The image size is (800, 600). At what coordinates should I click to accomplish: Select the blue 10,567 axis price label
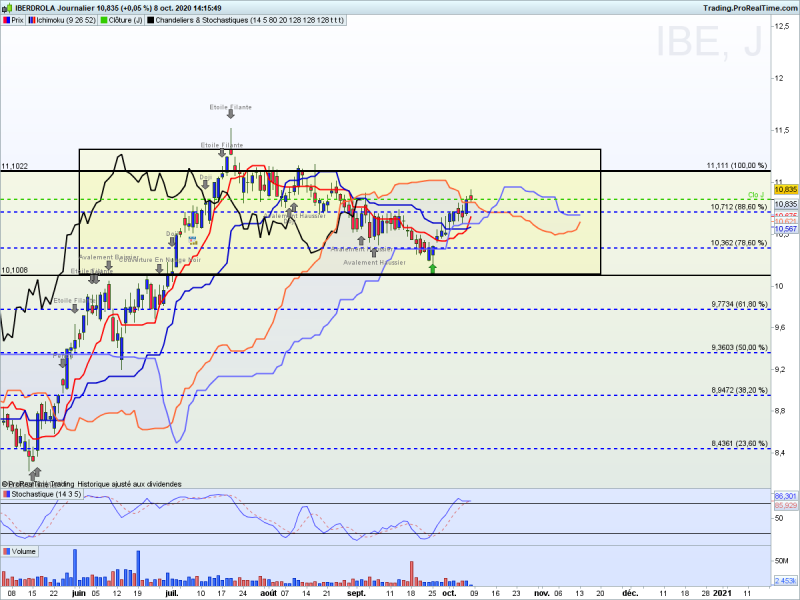786,229
